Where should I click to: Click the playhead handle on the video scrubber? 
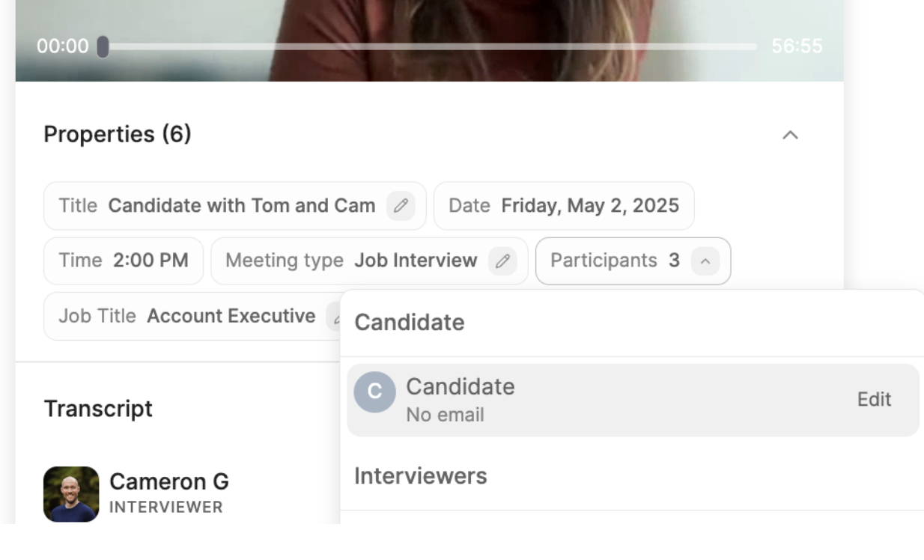pos(102,46)
